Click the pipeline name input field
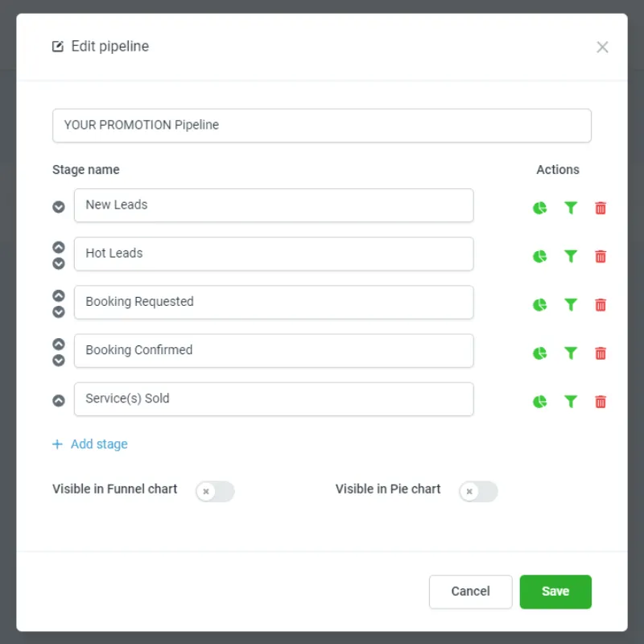 (x=321, y=126)
